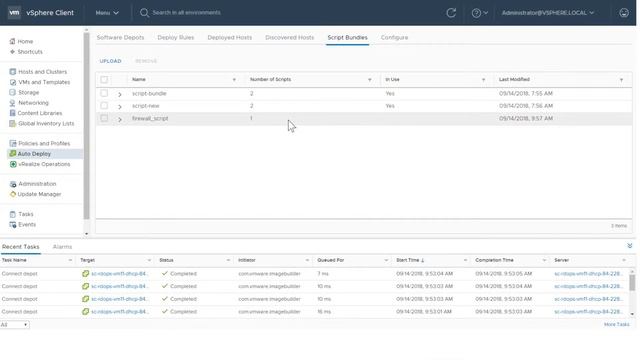640x360 pixels.
Task: Open the server link in first task row
Action: 588,274
